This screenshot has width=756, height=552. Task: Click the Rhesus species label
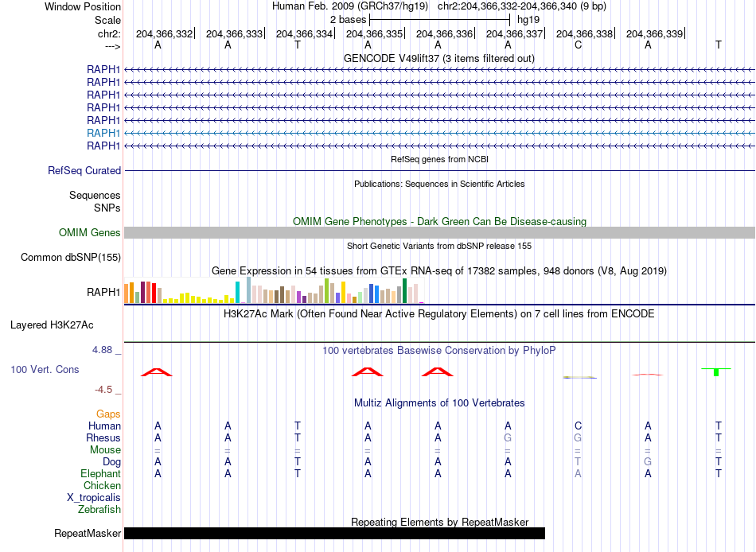(x=103, y=437)
